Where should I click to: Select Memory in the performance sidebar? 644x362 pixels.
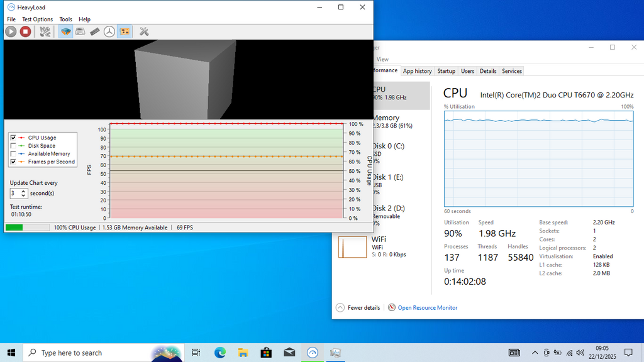386,118
